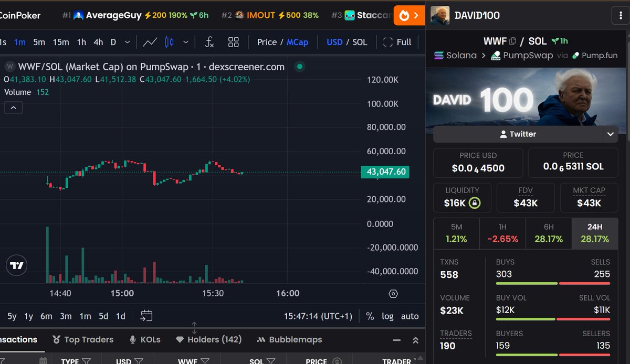Open the date filter calendar icon in table header

tap(43, 361)
